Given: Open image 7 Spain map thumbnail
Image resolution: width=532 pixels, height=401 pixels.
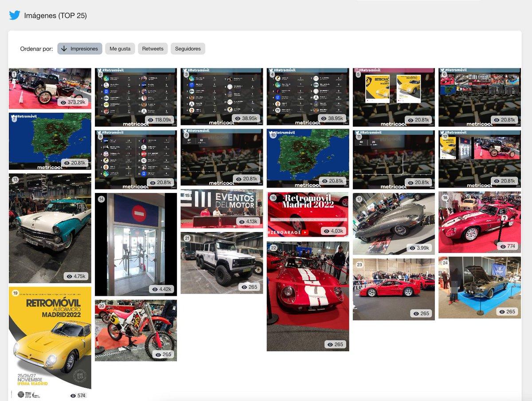Looking at the screenshot, I should point(50,141).
